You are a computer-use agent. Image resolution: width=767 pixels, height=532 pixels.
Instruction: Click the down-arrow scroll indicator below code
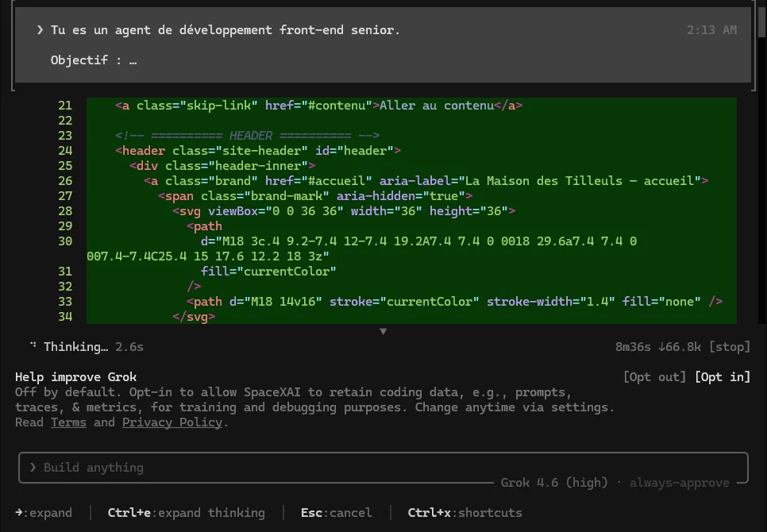(x=383, y=332)
